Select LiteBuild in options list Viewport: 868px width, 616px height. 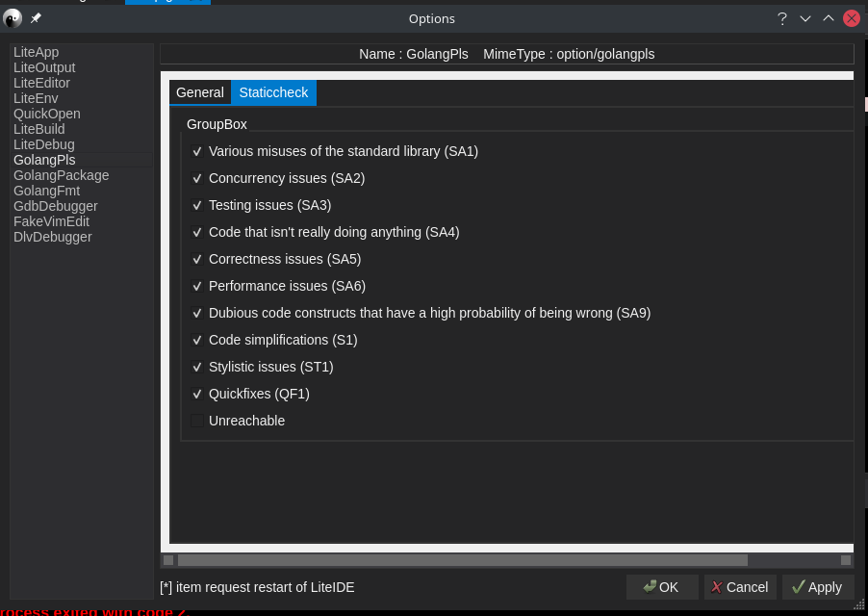click(x=82, y=129)
